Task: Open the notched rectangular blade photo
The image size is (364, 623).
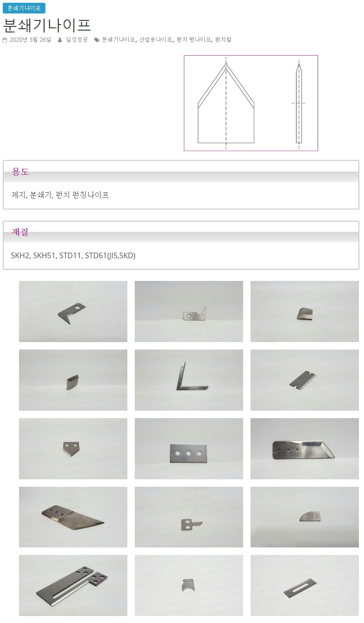Action: click(x=305, y=380)
